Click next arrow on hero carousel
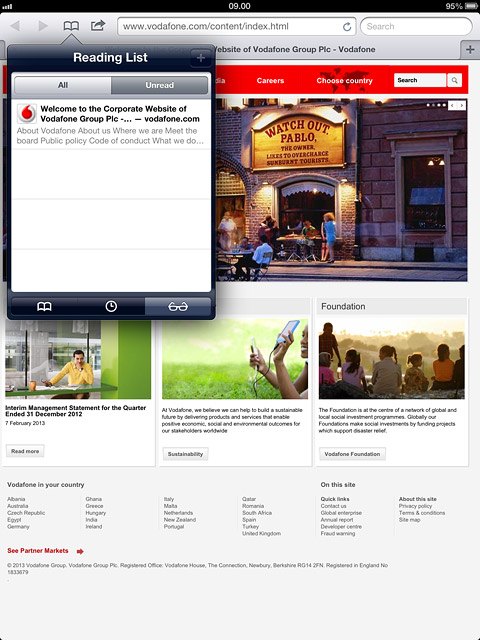This screenshot has width=480, height=640. point(462,105)
